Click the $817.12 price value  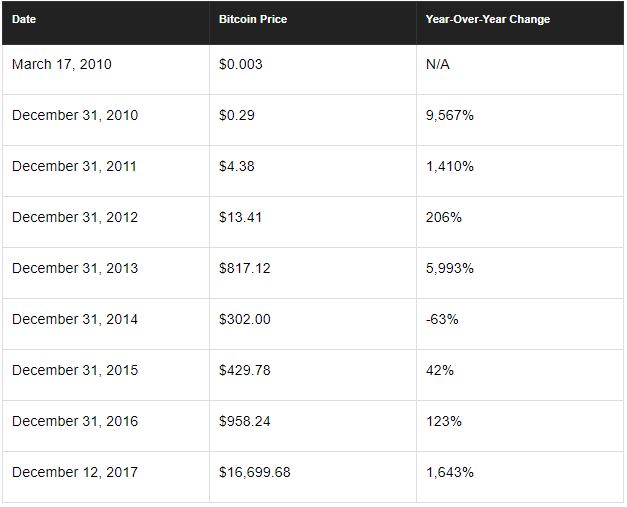tap(244, 268)
